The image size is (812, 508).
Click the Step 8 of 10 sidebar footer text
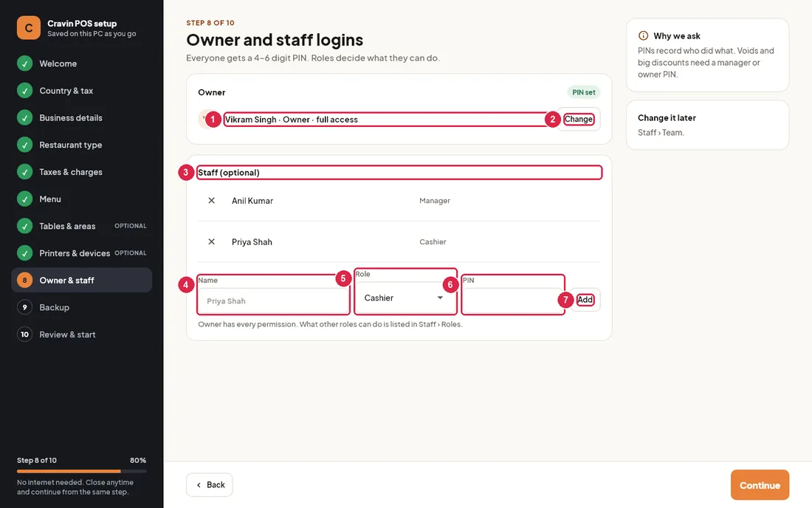(37, 460)
